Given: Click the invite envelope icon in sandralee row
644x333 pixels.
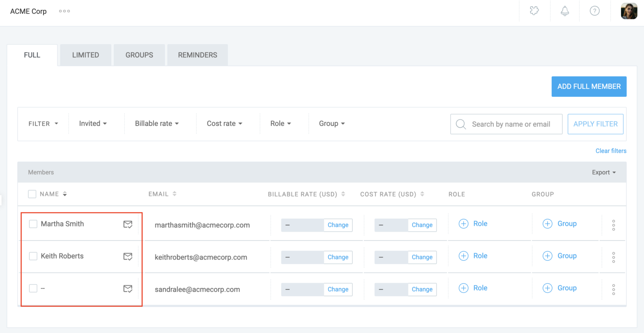Looking at the screenshot, I should (x=128, y=289).
